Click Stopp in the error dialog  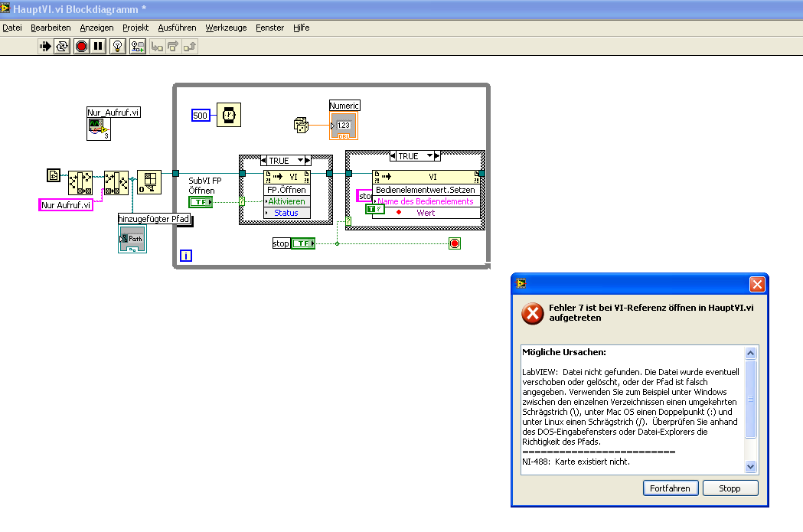[x=730, y=488]
